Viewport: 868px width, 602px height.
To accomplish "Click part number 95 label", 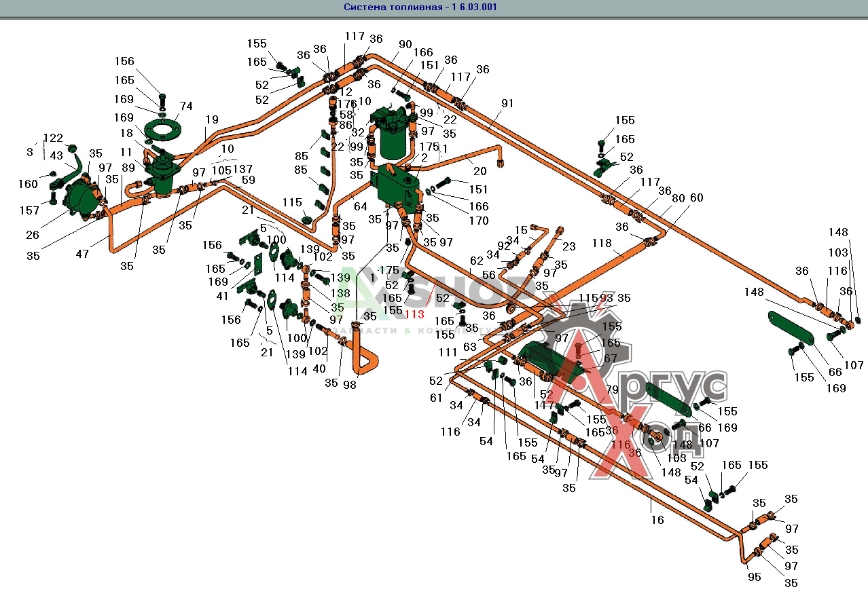I will [755, 577].
